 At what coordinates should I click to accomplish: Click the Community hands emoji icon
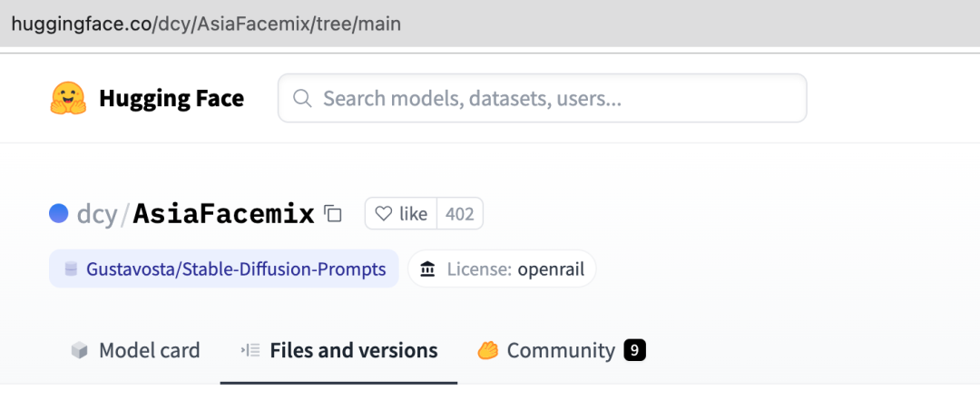click(487, 350)
